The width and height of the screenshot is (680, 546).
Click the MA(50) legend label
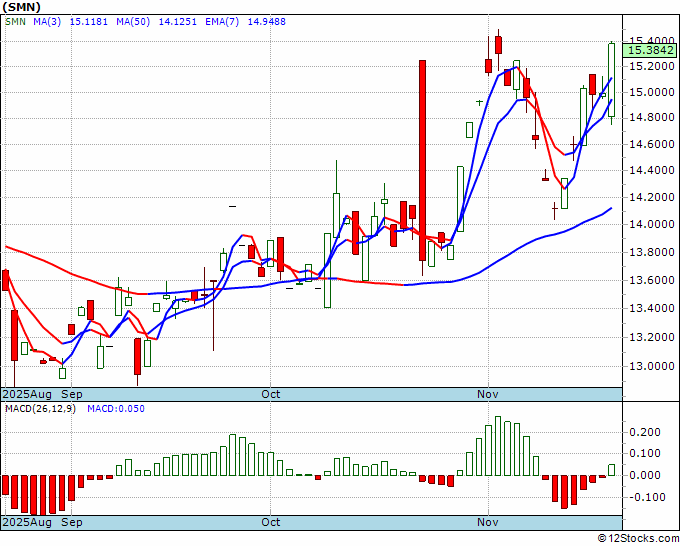click(133, 21)
